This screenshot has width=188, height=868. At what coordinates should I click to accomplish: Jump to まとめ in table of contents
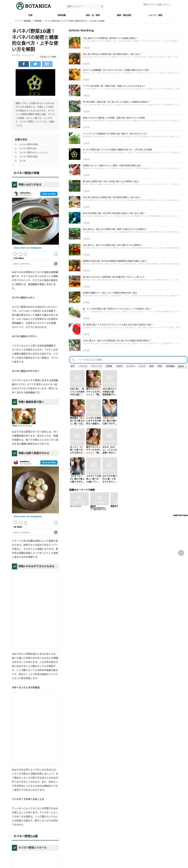pyautogui.click(x=22, y=160)
